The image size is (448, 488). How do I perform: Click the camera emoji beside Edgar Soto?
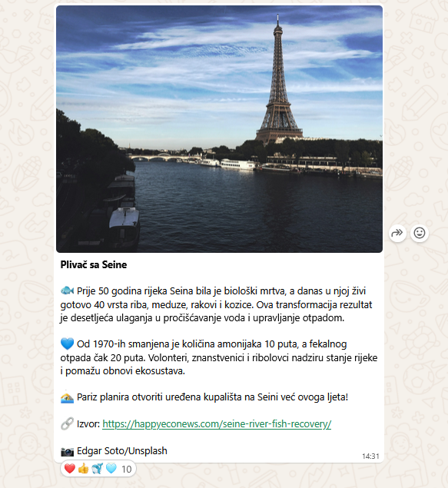point(67,451)
